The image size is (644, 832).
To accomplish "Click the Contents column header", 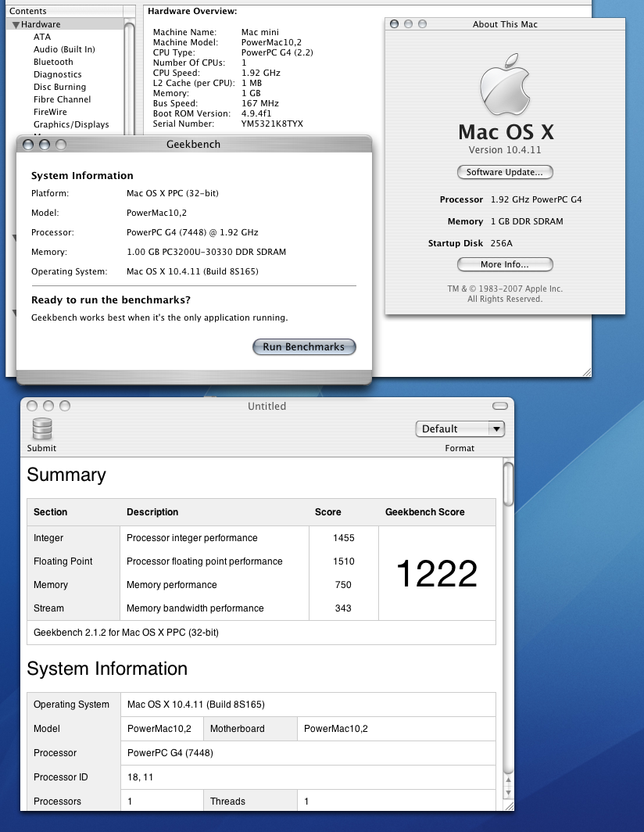I will tap(63, 11).
